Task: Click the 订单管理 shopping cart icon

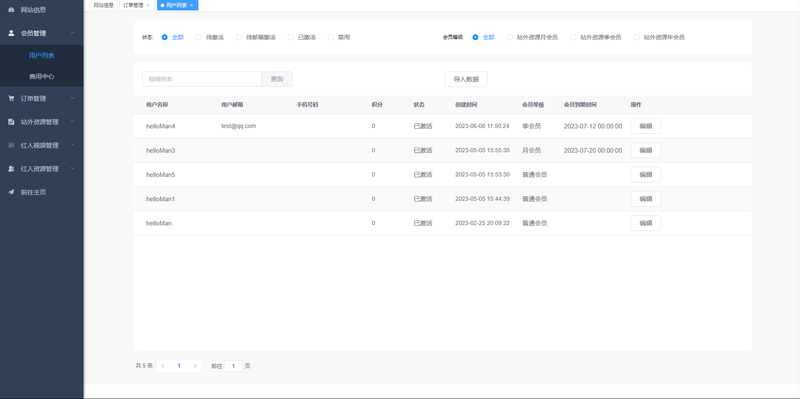Action: pyautogui.click(x=11, y=98)
